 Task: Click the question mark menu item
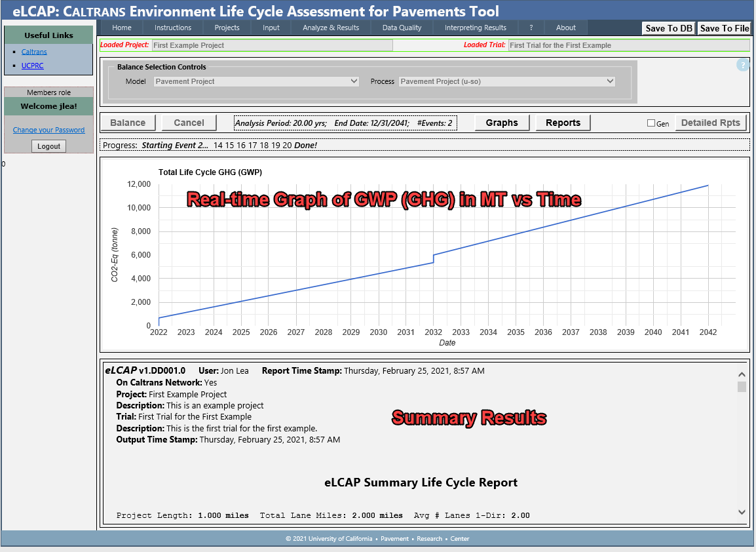tap(531, 28)
